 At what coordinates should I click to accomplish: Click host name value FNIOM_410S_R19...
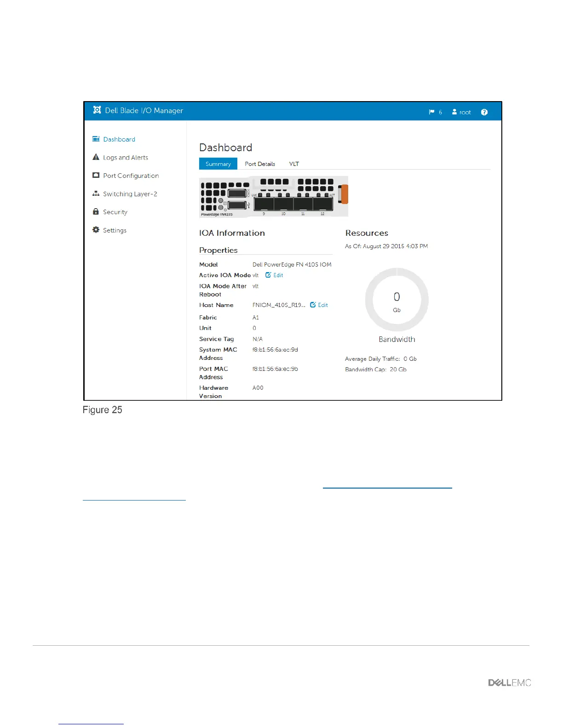[x=279, y=305]
